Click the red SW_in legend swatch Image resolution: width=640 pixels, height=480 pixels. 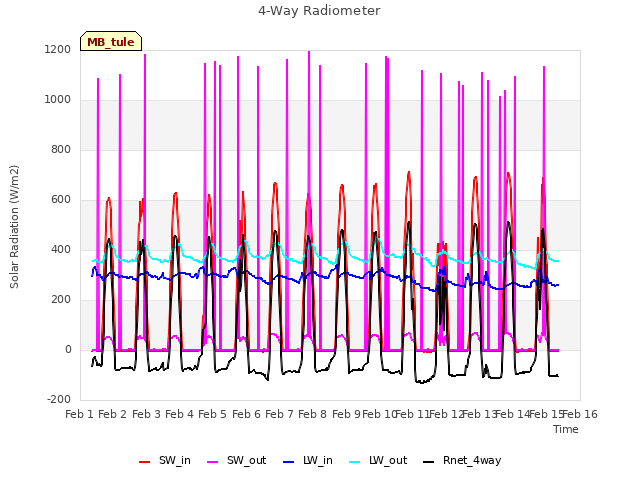pyautogui.click(x=144, y=462)
